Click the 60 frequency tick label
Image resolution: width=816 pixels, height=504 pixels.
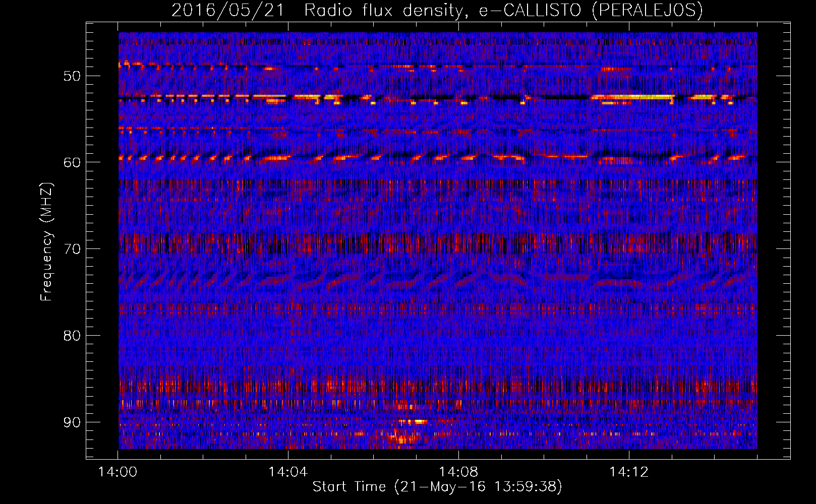click(x=72, y=162)
